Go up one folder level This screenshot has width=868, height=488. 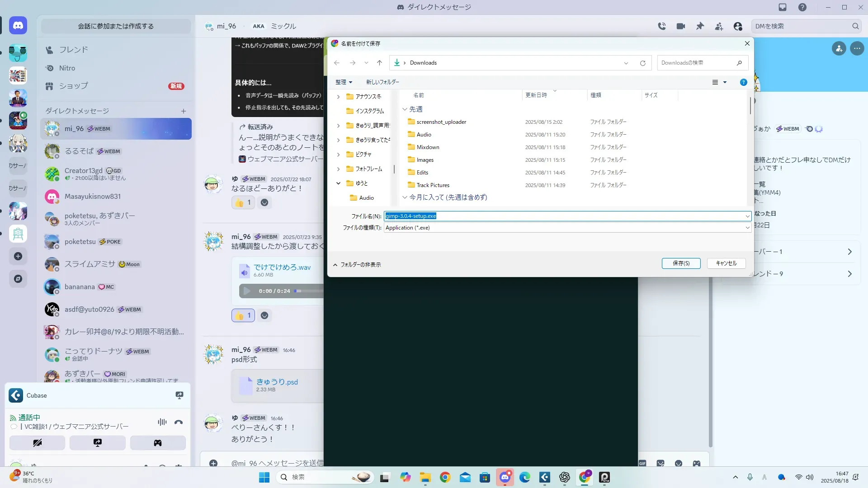coord(379,63)
